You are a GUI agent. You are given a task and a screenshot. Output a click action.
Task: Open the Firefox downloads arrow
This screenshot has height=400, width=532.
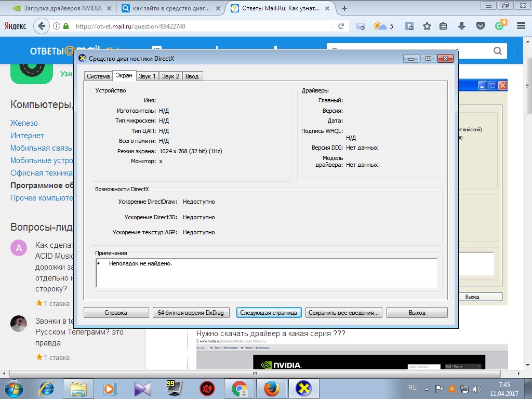pyautogui.click(x=461, y=26)
